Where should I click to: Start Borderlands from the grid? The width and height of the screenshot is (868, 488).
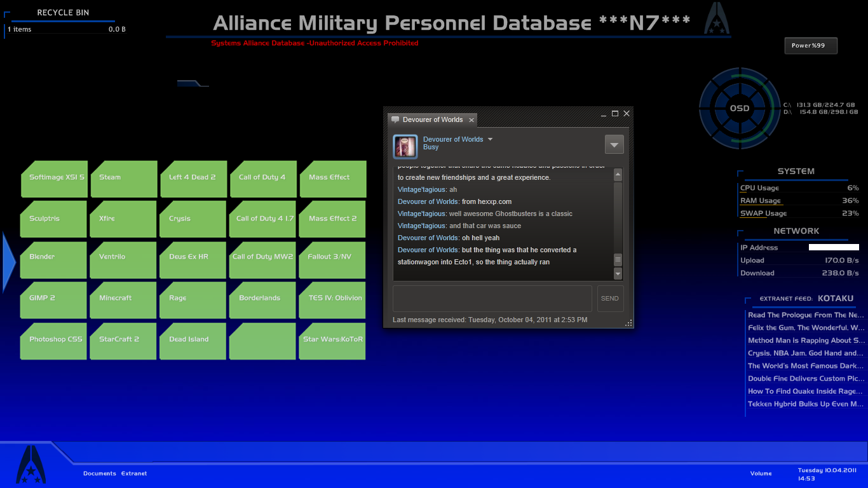263,301
